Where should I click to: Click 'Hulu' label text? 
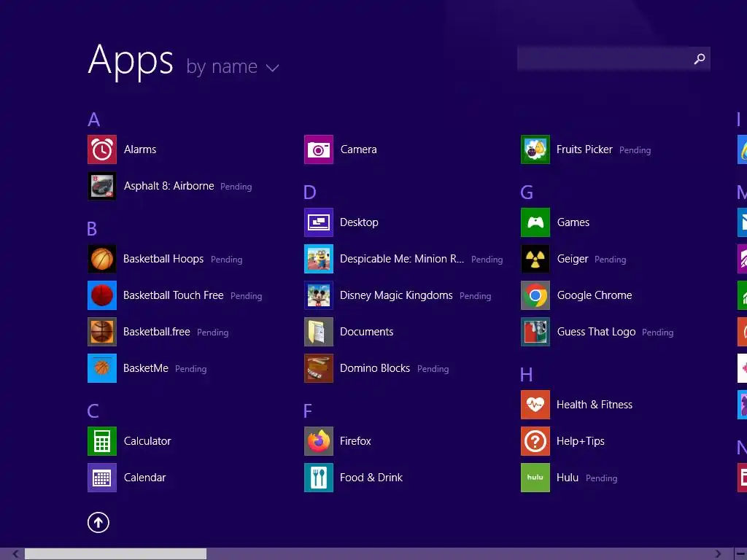[x=568, y=478]
